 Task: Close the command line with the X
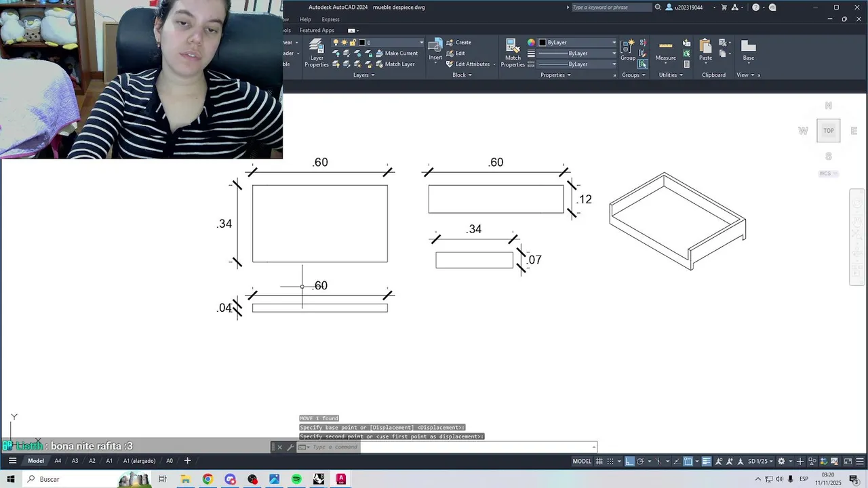coord(279,447)
